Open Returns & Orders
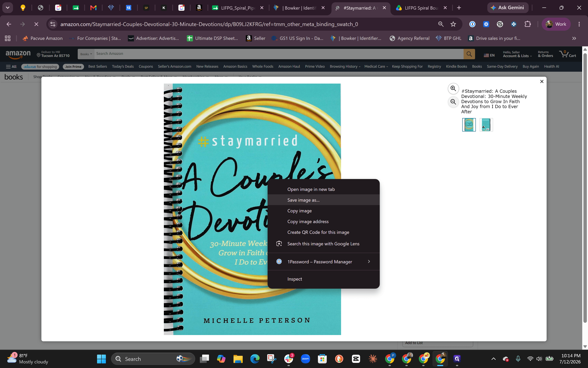The image size is (588, 368). pos(545,54)
